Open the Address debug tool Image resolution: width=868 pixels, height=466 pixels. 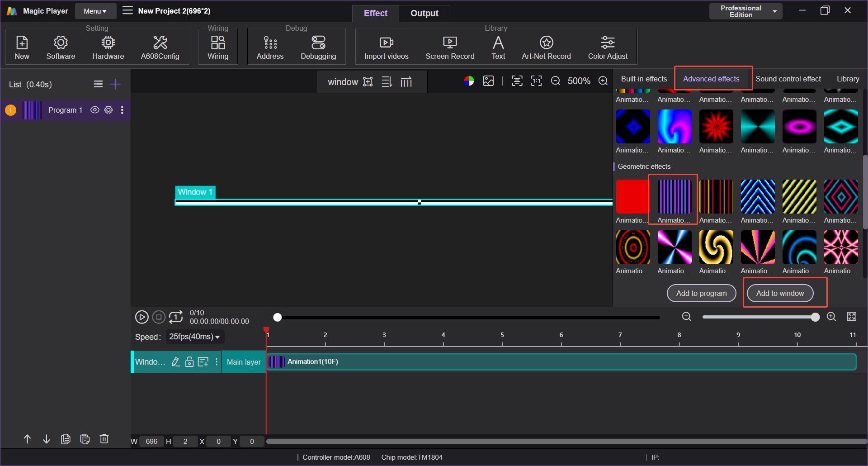tap(270, 47)
